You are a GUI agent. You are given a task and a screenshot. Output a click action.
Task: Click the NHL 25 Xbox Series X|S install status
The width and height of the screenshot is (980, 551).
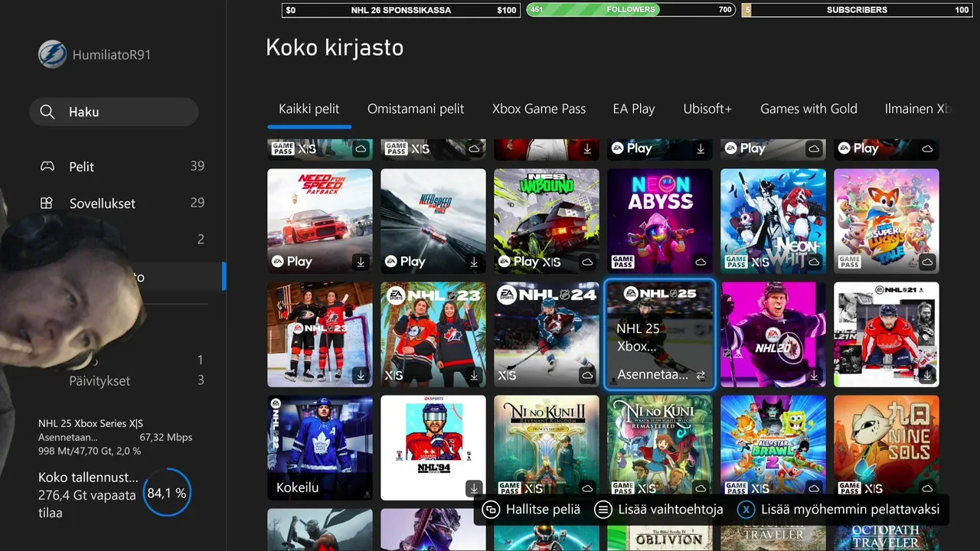pos(91,423)
